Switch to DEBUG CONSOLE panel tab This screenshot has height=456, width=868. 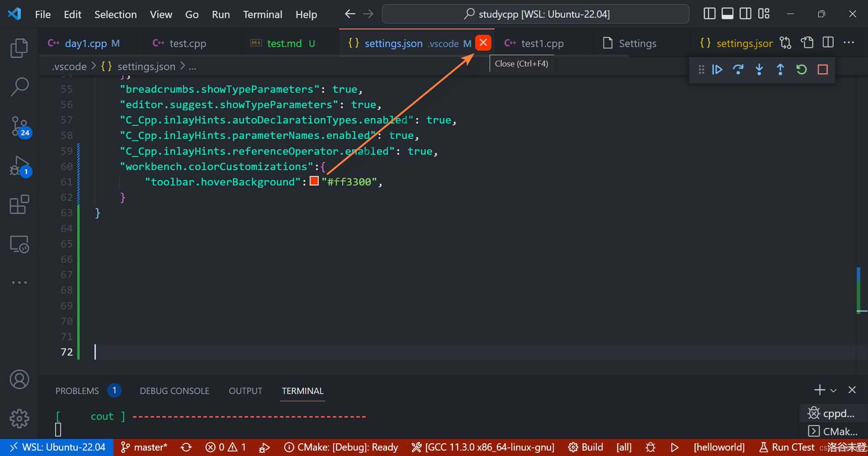tap(175, 391)
